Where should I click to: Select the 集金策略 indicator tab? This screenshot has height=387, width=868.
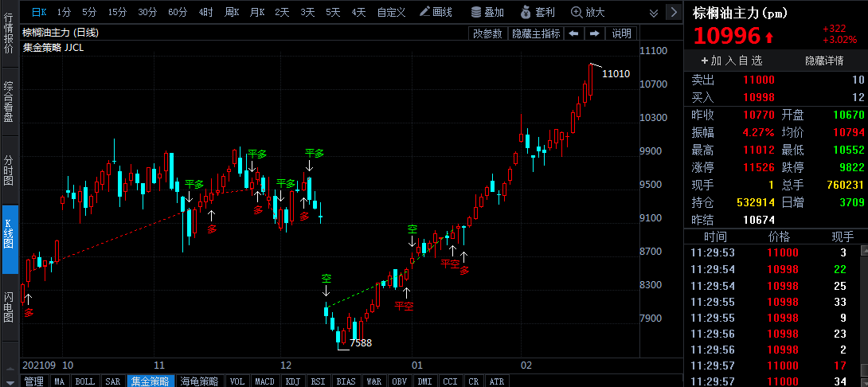151,381
